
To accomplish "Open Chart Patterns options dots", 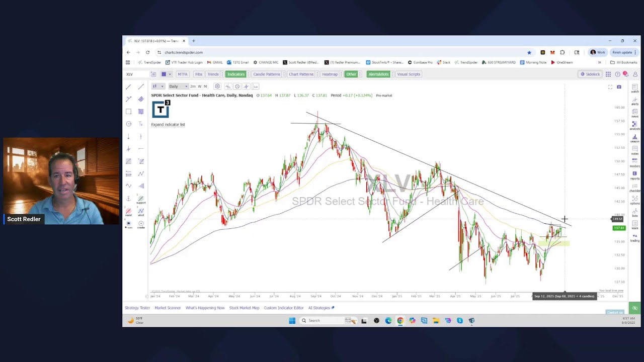I will click(317, 74).
